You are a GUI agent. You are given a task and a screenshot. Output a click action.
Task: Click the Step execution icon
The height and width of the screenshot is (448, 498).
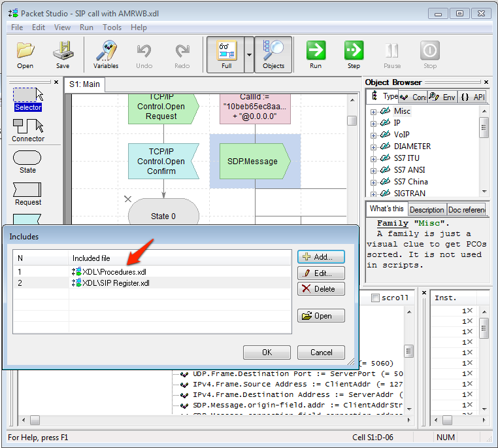(354, 54)
